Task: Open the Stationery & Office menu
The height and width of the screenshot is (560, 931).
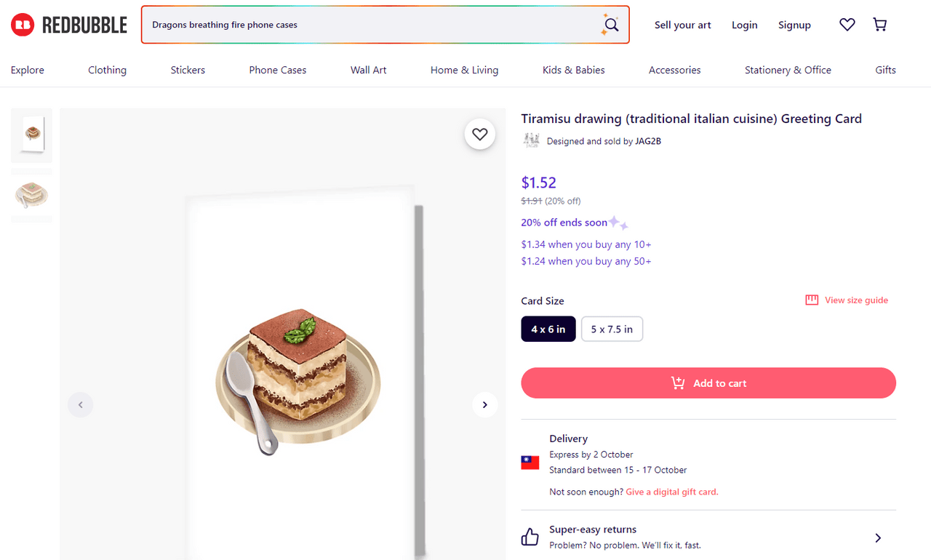Action: click(788, 70)
